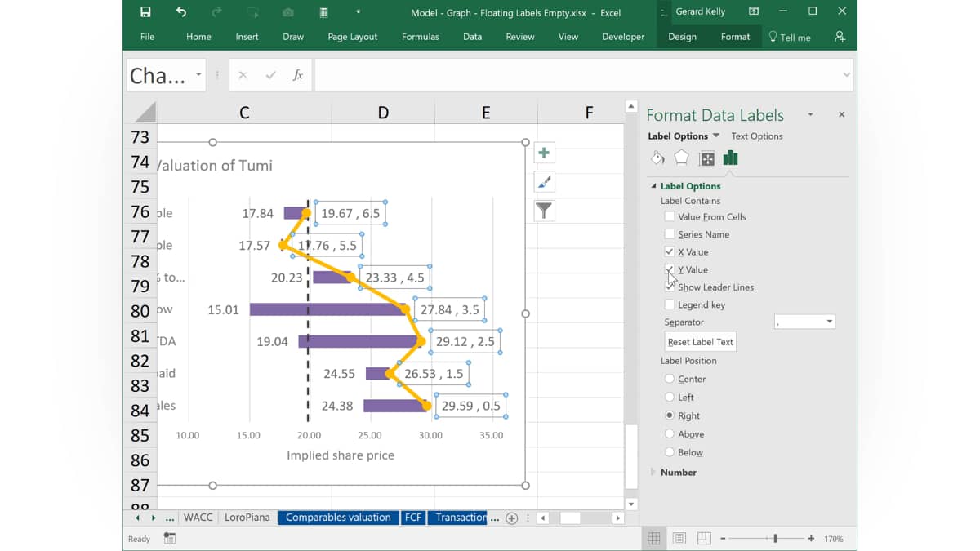The width and height of the screenshot is (980, 551).
Task: Select Center label position
Action: coord(670,379)
